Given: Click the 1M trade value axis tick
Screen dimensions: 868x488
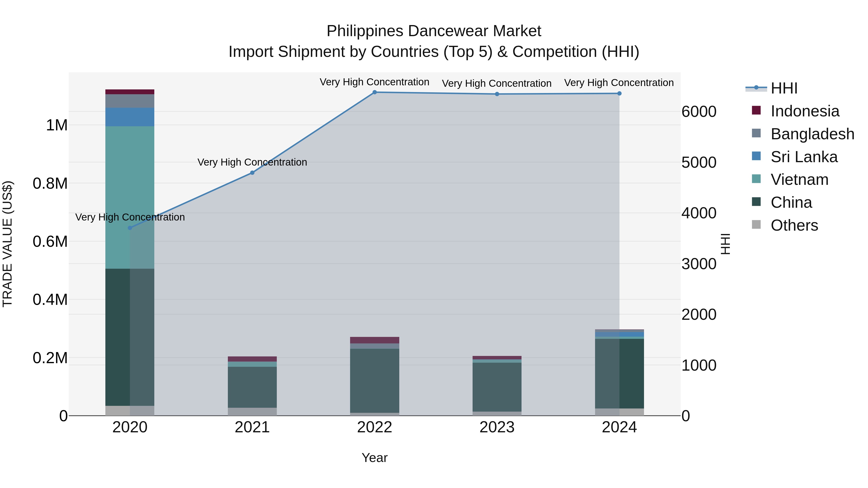Looking at the screenshot, I should pyautogui.click(x=57, y=125).
